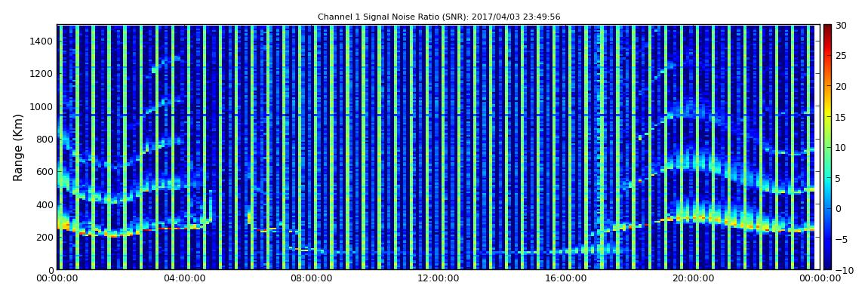Click the colorbar value -10
The width and height of the screenshot is (868, 307).
(844, 269)
